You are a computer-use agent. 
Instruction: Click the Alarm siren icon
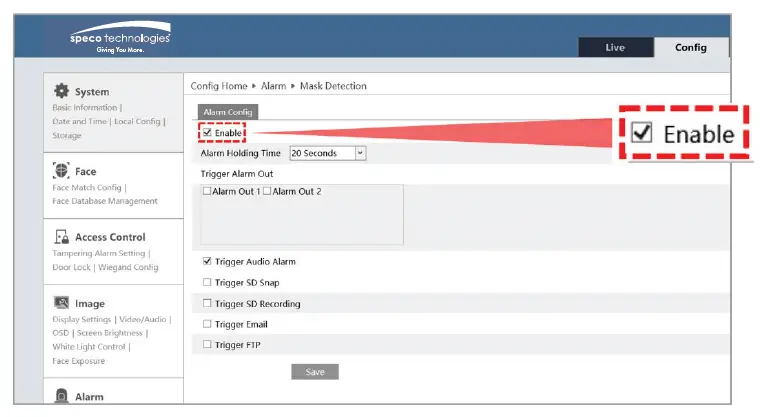pyautogui.click(x=61, y=396)
